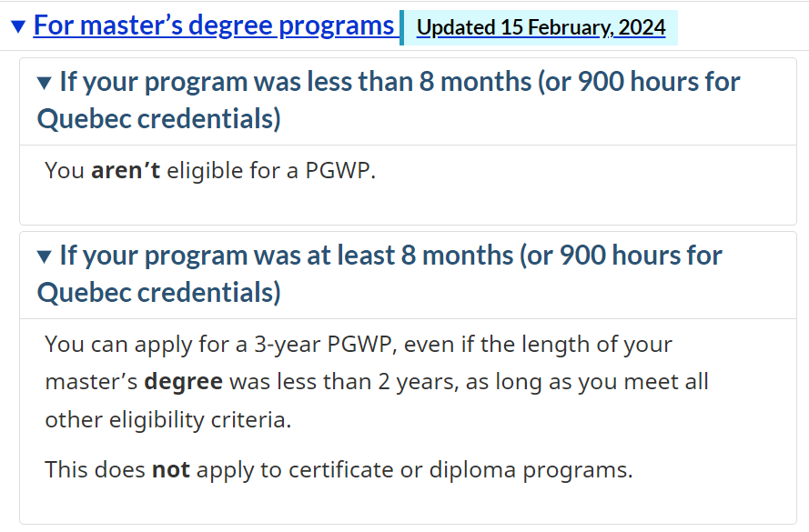Collapse the 'less than 8 months' triangle
The height and width of the screenshot is (532, 809).
pos(45,83)
